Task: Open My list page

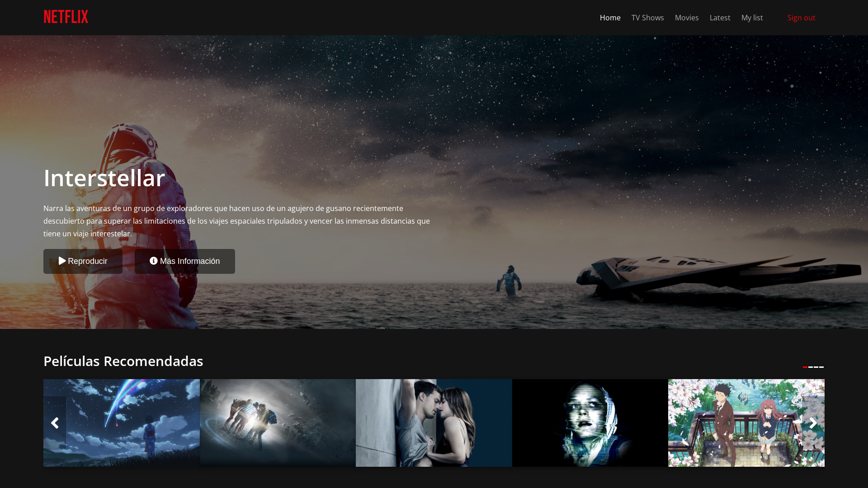Action: click(x=752, y=18)
